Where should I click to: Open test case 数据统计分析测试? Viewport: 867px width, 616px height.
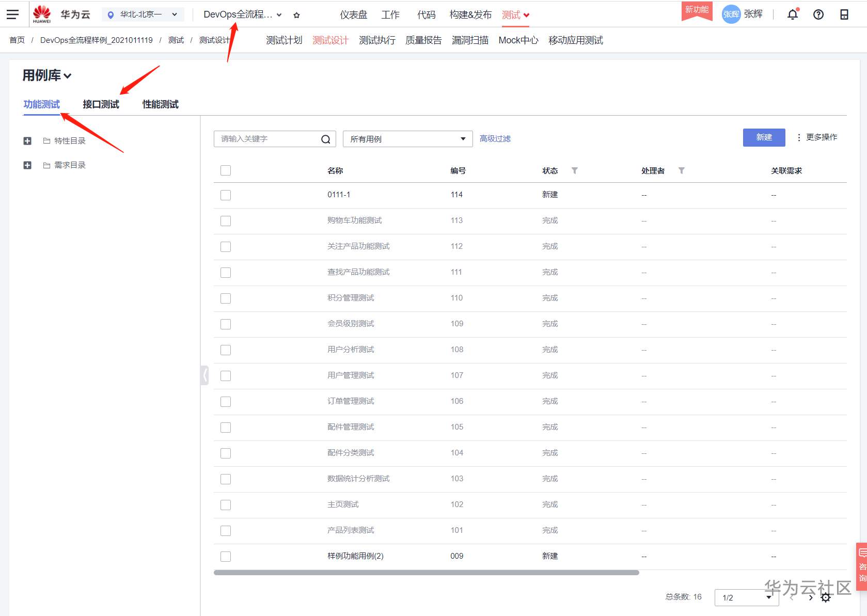coord(358,479)
